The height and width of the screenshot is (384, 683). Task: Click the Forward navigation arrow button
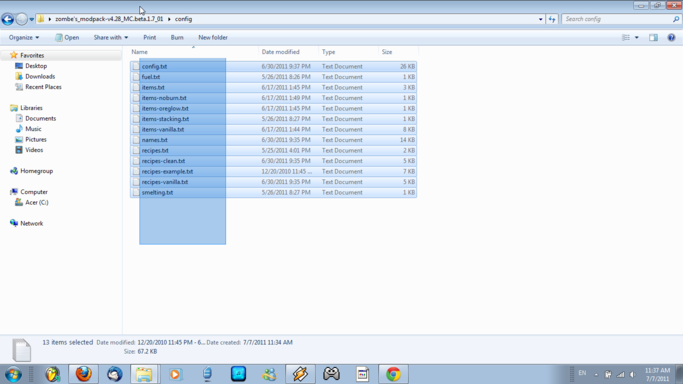click(21, 19)
